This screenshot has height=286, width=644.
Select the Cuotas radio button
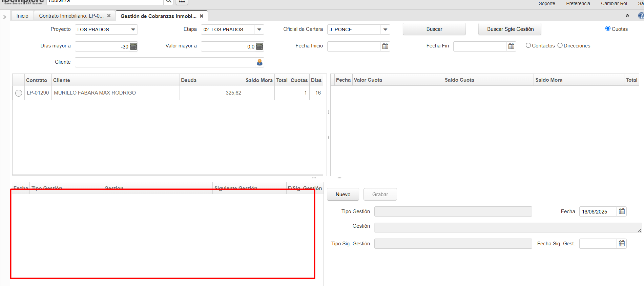608,29
